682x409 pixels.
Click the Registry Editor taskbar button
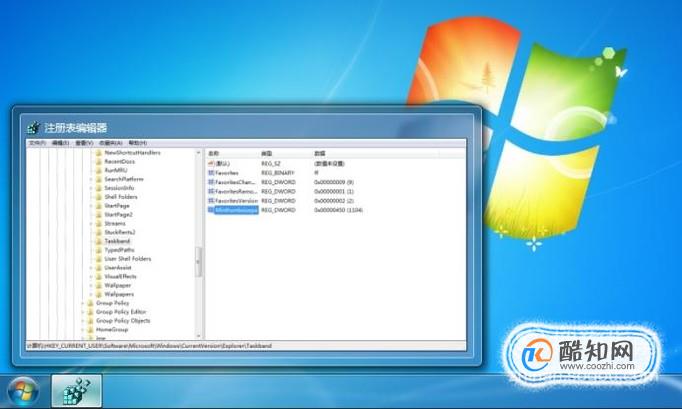click(x=77, y=391)
